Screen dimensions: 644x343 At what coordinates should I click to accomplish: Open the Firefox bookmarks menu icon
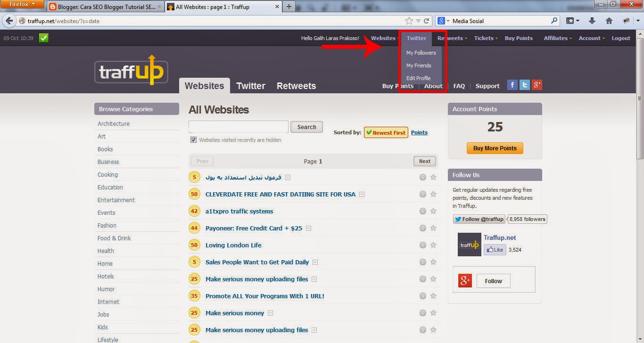(x=573, y=21)
